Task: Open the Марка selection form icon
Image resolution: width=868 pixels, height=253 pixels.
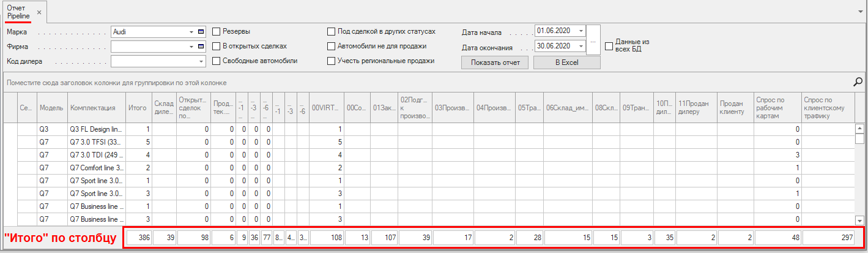Action: [x=201, y=31]
